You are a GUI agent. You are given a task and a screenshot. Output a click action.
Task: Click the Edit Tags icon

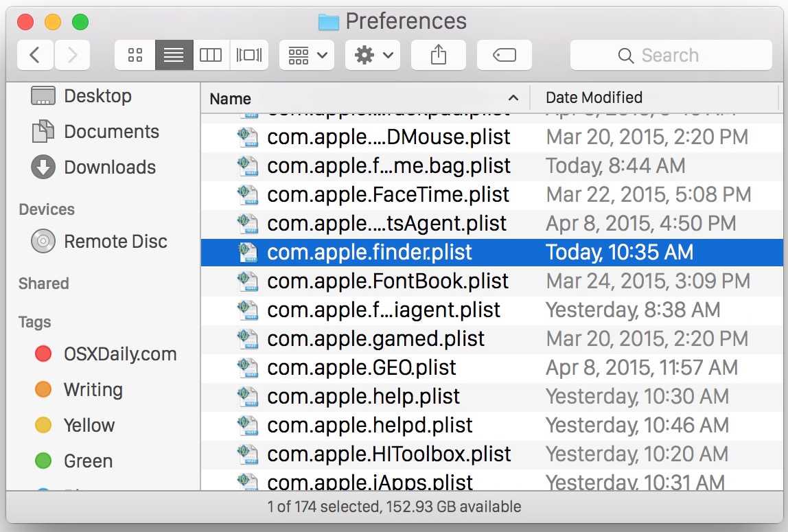pos(505,55)
